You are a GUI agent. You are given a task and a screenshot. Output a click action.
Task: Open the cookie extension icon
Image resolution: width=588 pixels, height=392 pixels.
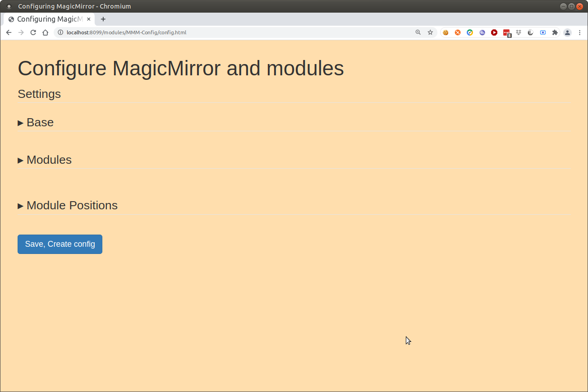pyautogui.click(x=446, y=32)
